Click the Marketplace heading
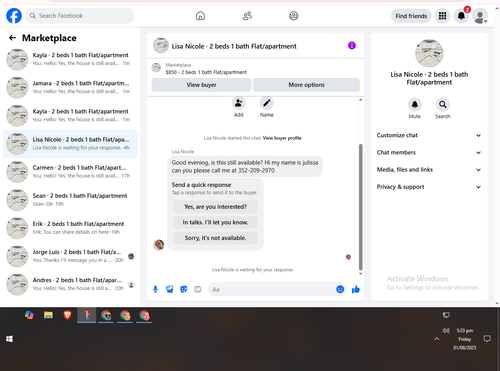This screenshot has height=371, width=500. click(49, 38)
